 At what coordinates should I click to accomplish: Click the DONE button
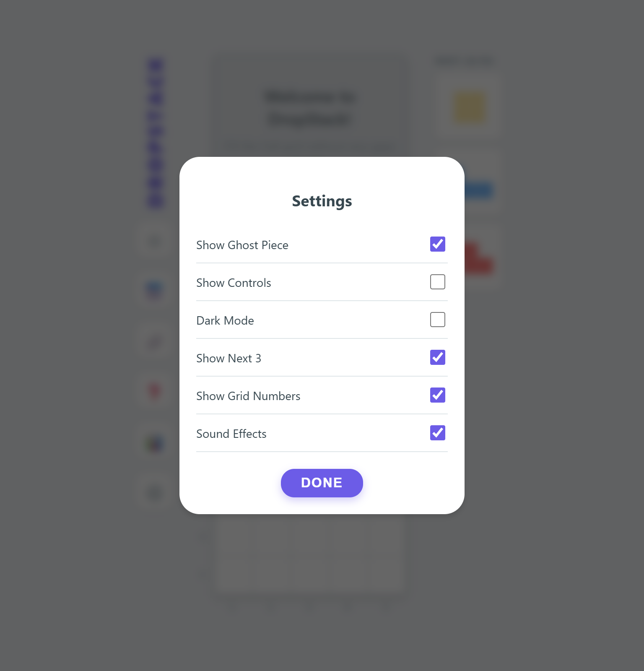(x=322, y=483)
